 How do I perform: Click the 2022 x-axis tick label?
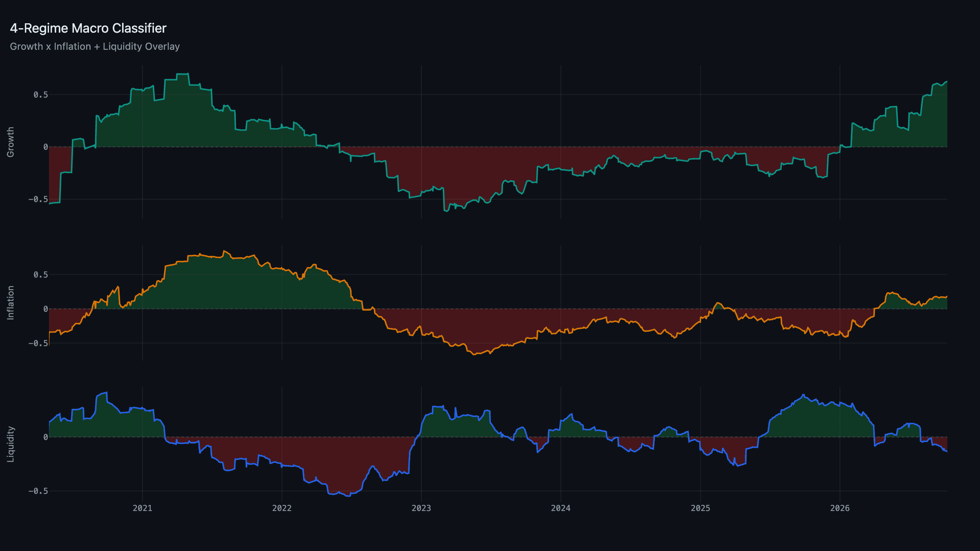tap(282, 508)
